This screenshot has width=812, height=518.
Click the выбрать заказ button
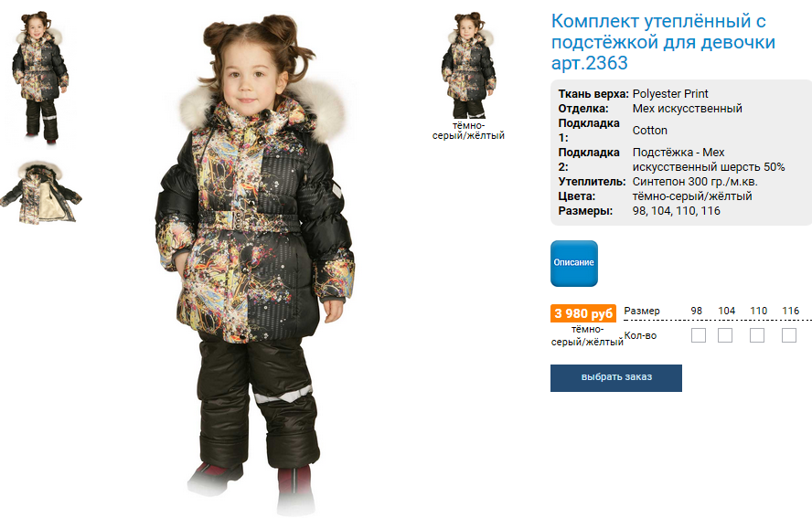tap(615, 377)
